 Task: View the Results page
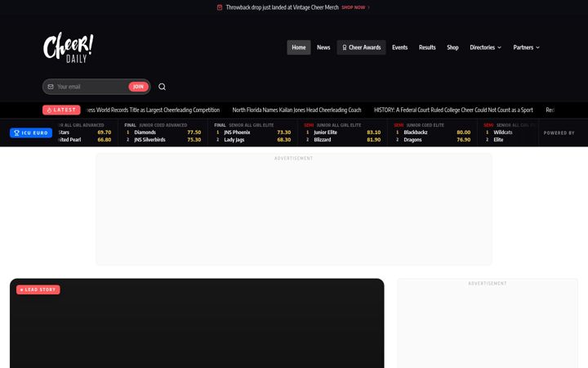tap(427, 47)
